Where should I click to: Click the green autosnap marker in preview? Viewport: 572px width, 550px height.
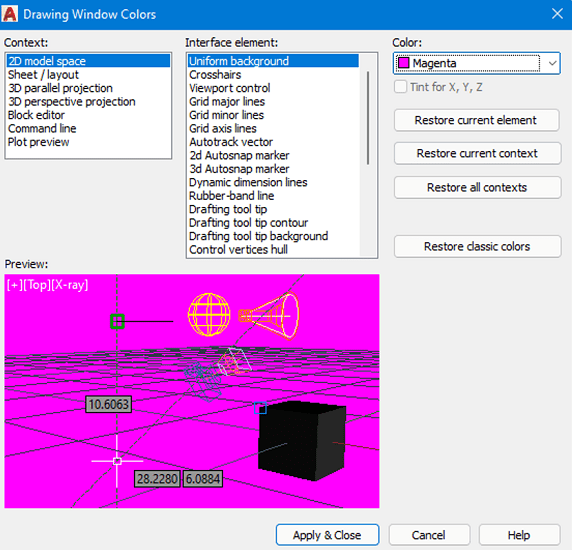point(117,322)
